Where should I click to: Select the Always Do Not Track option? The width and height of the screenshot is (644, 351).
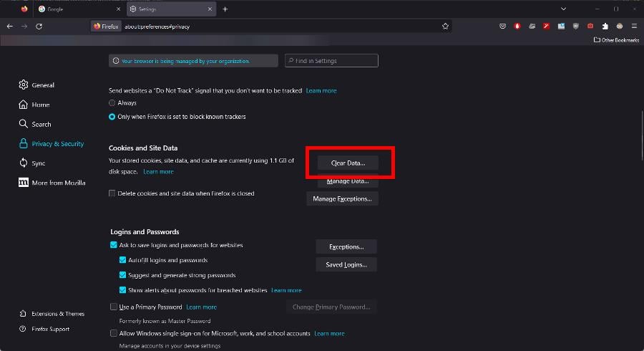[x=112, y=103]
